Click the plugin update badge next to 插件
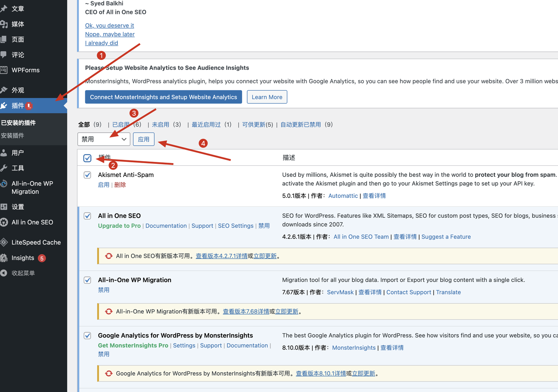Screen dimensions: 558x392 [29, 106]
